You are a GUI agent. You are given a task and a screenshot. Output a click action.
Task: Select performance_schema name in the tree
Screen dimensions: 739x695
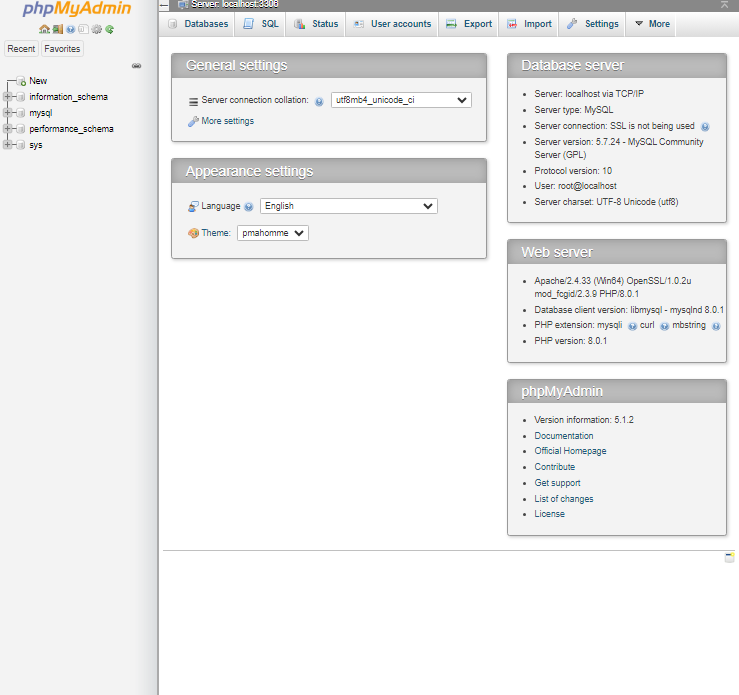71,129
